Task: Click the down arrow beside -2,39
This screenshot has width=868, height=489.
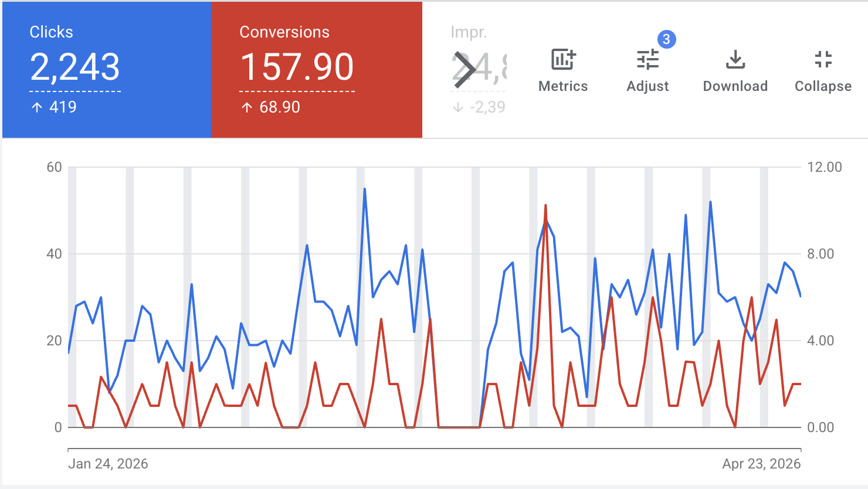Action: [458, 107]
